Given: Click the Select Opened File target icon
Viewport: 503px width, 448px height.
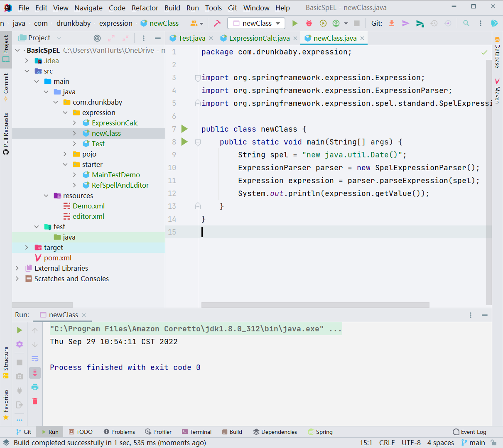Looking at the screenshot, I should pyautogui.click(x=97, y=38).
